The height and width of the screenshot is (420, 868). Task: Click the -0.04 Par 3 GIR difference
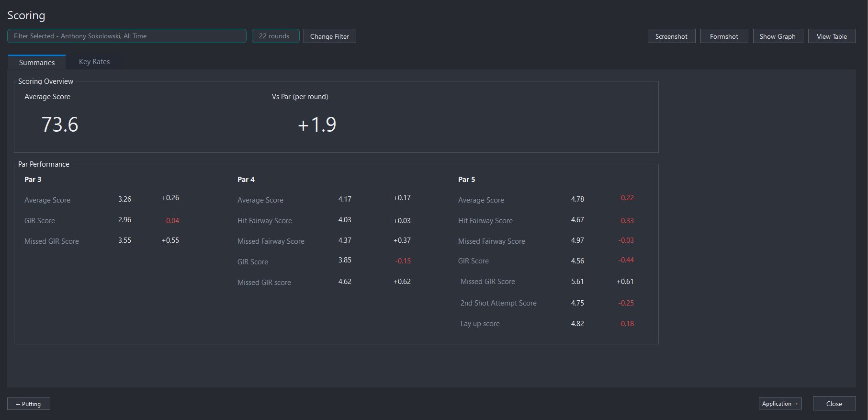pos(171,221)
